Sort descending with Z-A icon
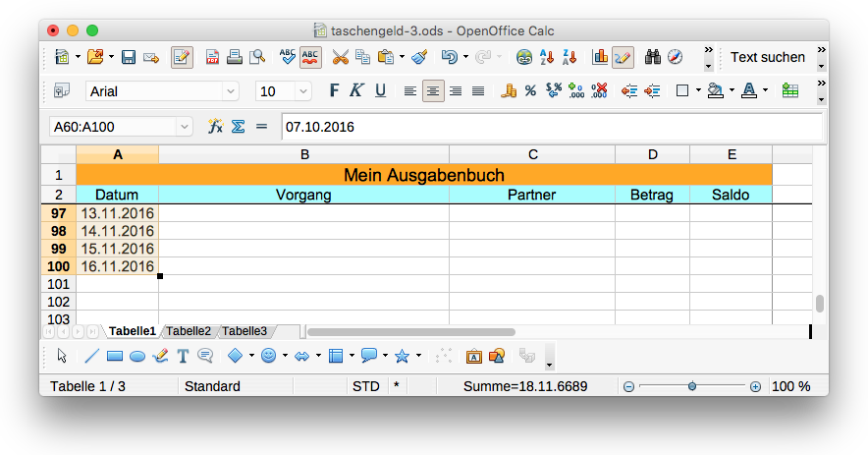The height and width of the screenshot is (455, 868). click(570, 57)
